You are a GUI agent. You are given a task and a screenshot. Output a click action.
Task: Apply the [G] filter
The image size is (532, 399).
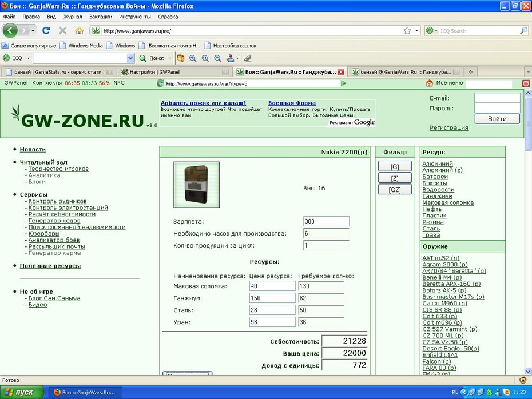tap(395, 166)
